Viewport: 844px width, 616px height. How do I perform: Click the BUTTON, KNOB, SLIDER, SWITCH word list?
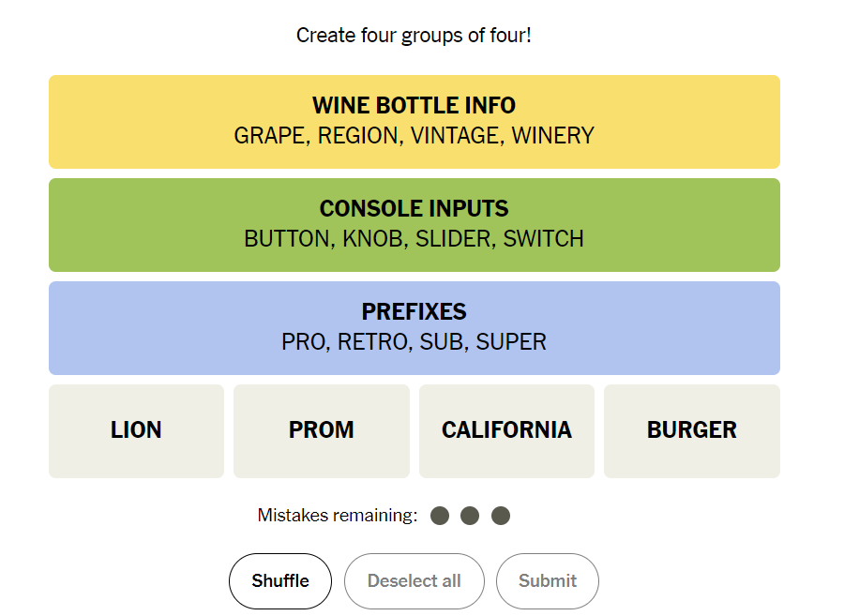414,239
